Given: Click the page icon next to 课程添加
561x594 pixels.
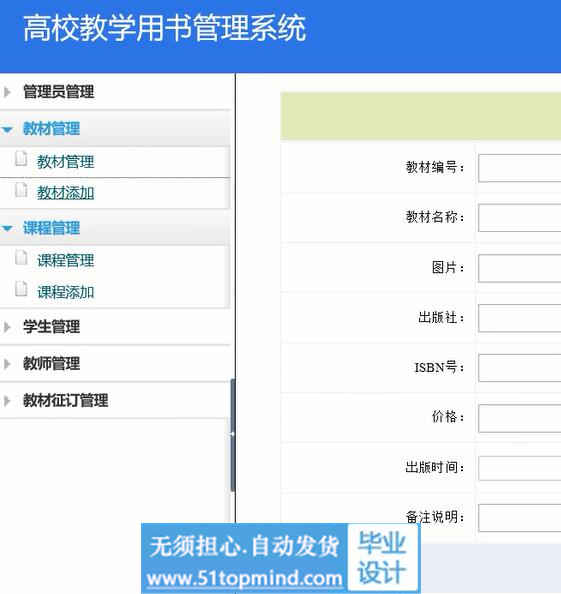Looking at the screenshot, I should click(21, 289).
